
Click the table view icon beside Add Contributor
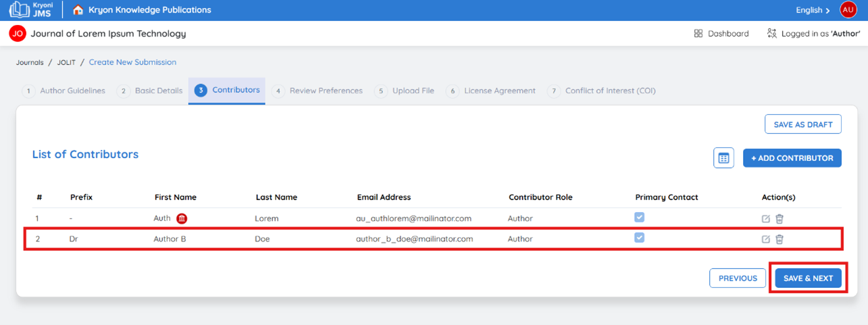click(723, 158)
